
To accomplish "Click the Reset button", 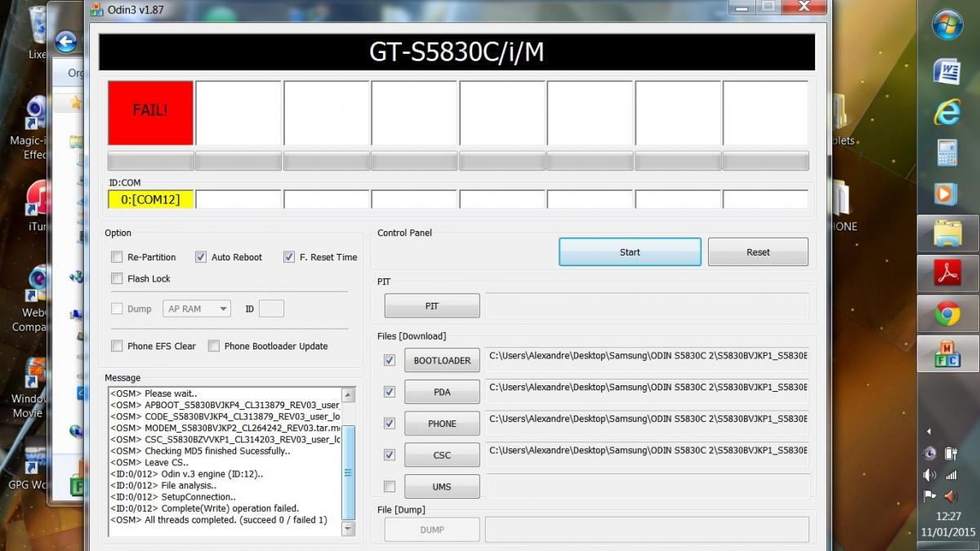I will click(x=758, y=252).
